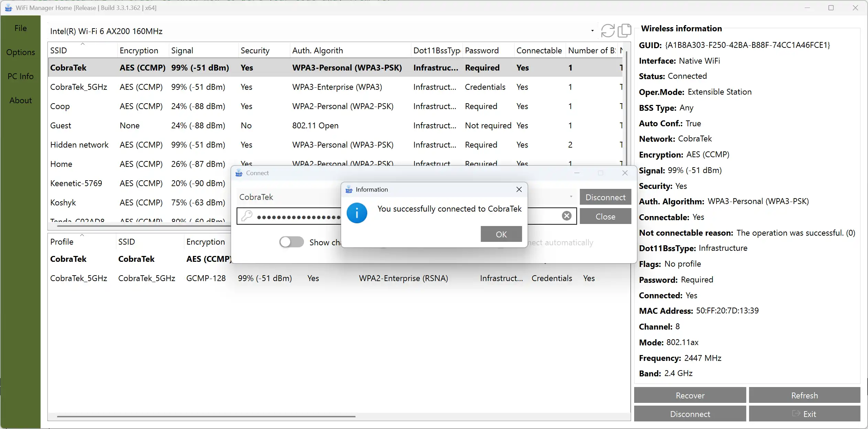Screen dimensions: 868x429
Task: Close the Connect dialog window
Action: (x=625, y=173)
